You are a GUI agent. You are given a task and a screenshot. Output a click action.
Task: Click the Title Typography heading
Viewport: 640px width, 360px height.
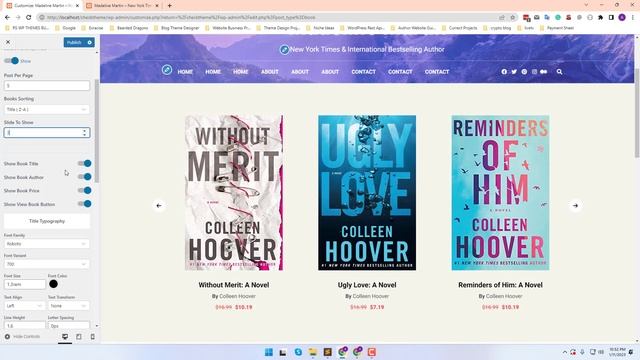tap(47, 221)
